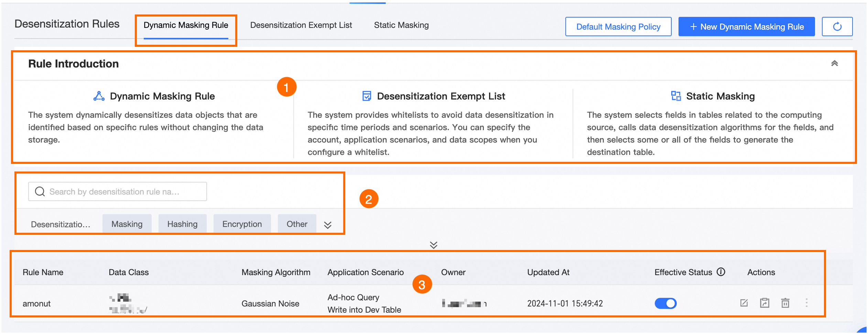The image size is (868, 334).
Task: Expand the filter section above the table
Action: click(x=433, y=245)
